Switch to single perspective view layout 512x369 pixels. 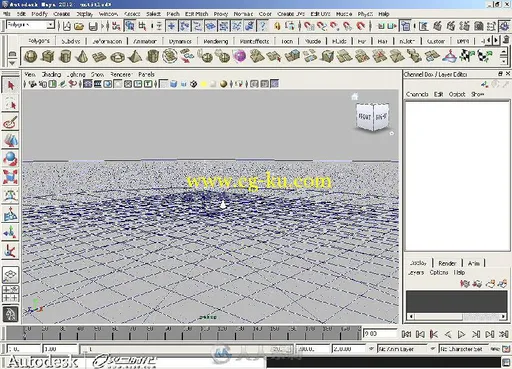click(x=10, y=275)
